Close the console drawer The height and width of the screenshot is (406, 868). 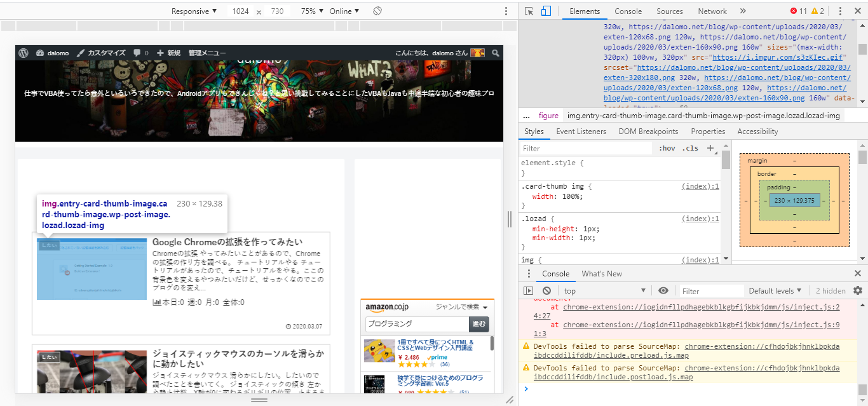(x=857, y=274)
